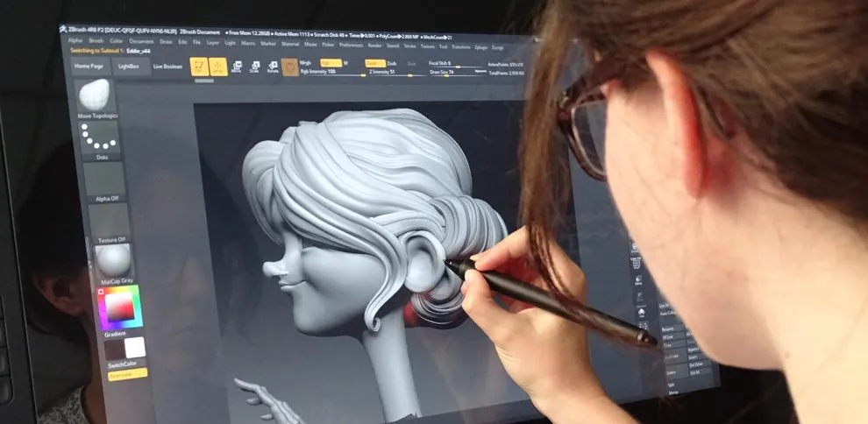Screen dimensions: 868x424
Task: Select the dark secondary color swatch
Action: tap(115, 350)
